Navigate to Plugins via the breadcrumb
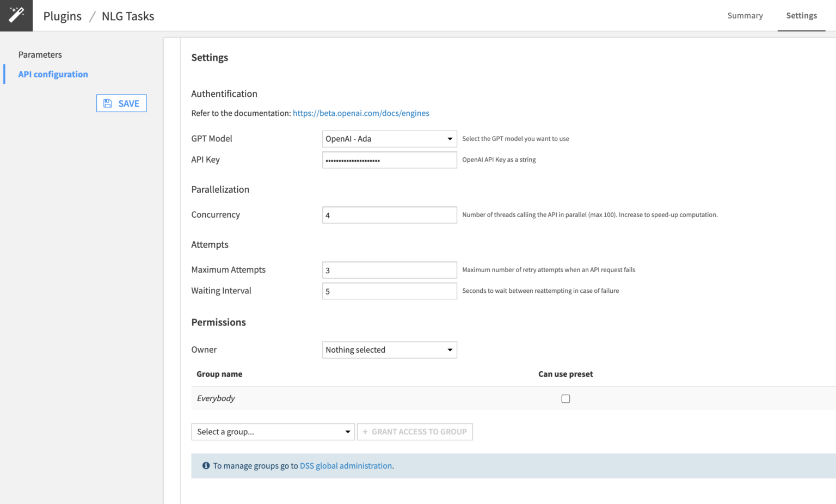Screen dimensions: 836x504 click(62, 16)
